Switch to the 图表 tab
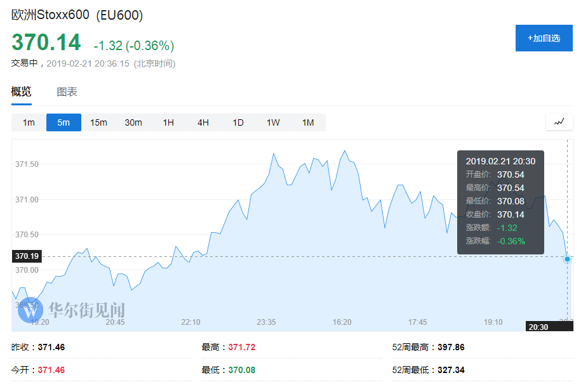The height and width of the screenshot is (387, 588). pyautogui.click(x=67, y=92)
